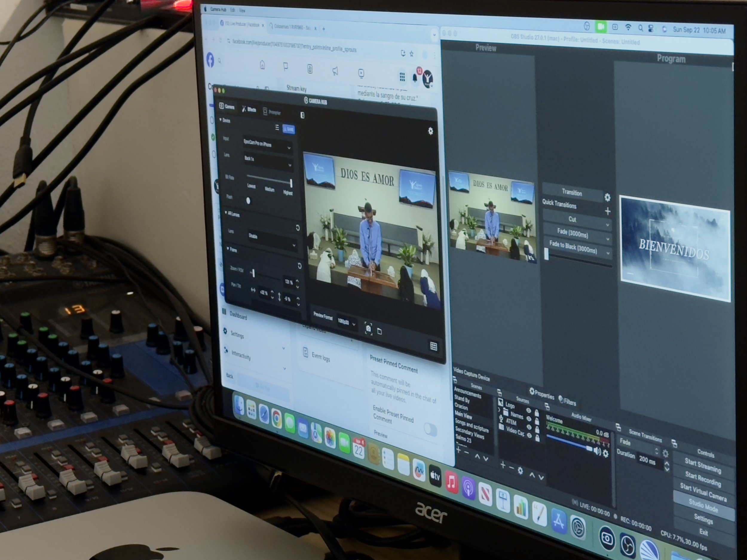Open Camera Hub settings gear icon

[430, 131]
